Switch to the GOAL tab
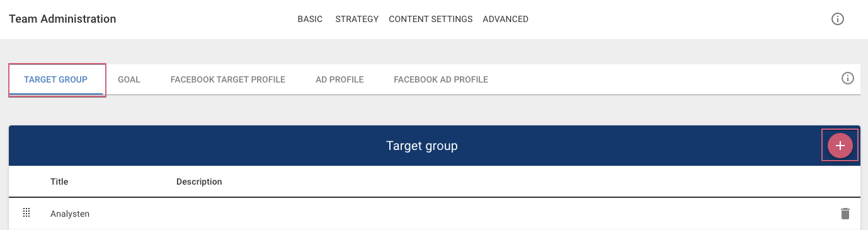868x230 pixels. click(129, 79)
